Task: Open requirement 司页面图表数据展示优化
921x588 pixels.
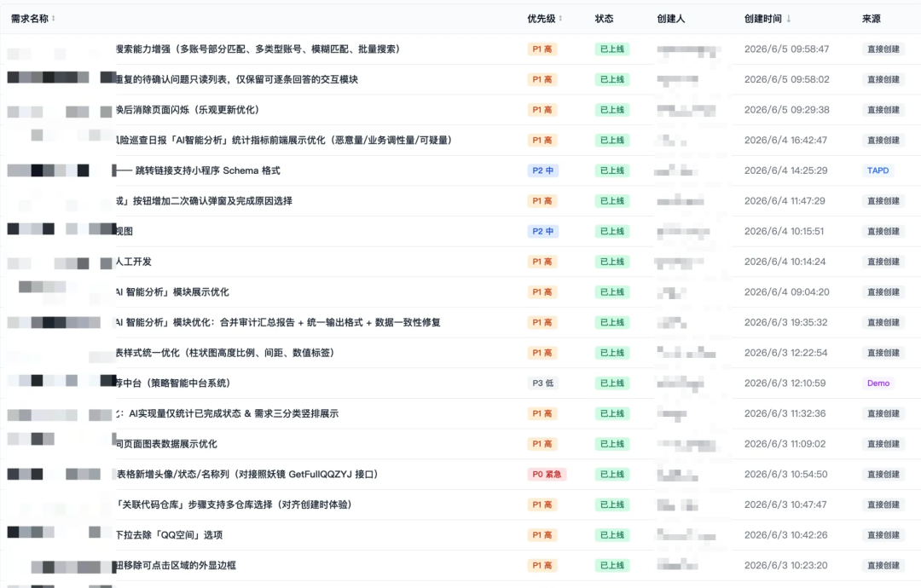Action: click(166, 444)
